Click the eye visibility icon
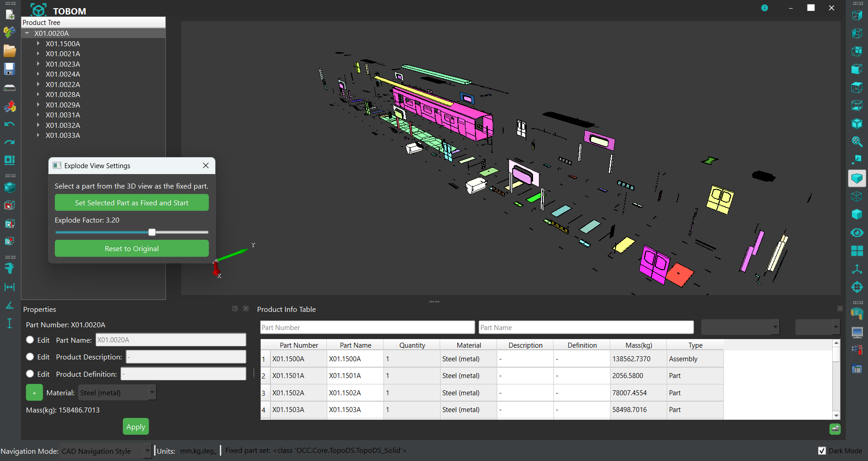Viewport: 868px width, 461px height. [x=857, y=233]
